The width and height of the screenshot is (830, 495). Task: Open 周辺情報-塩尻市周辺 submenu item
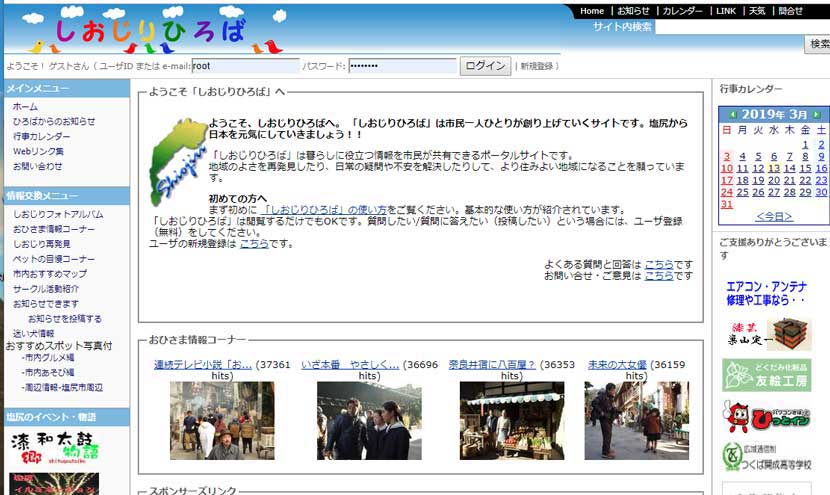coord(62,388)
